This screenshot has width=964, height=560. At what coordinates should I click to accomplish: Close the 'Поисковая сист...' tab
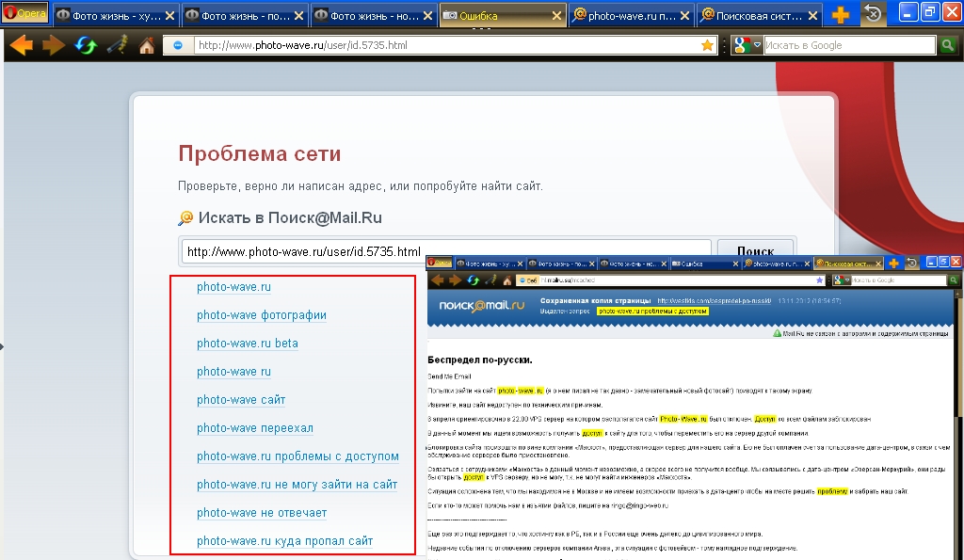(811, 16)
